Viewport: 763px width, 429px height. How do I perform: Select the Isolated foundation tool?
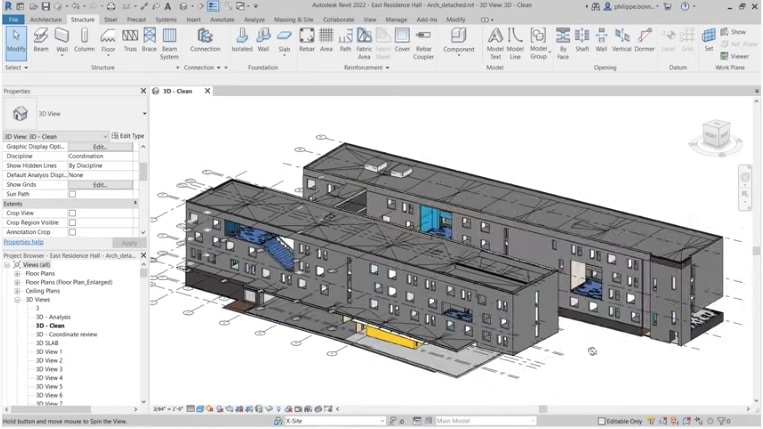pyautogui.click(x=242, y=40)
